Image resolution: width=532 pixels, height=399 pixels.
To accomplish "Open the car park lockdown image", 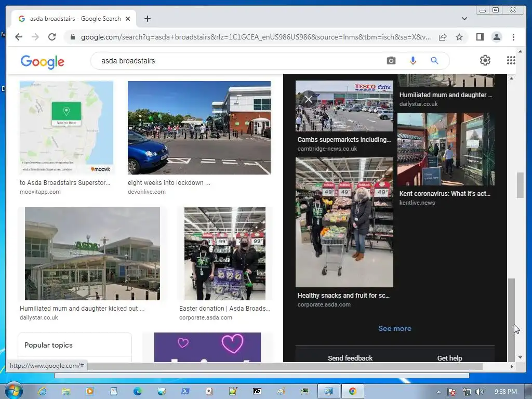I will point(199,128).
